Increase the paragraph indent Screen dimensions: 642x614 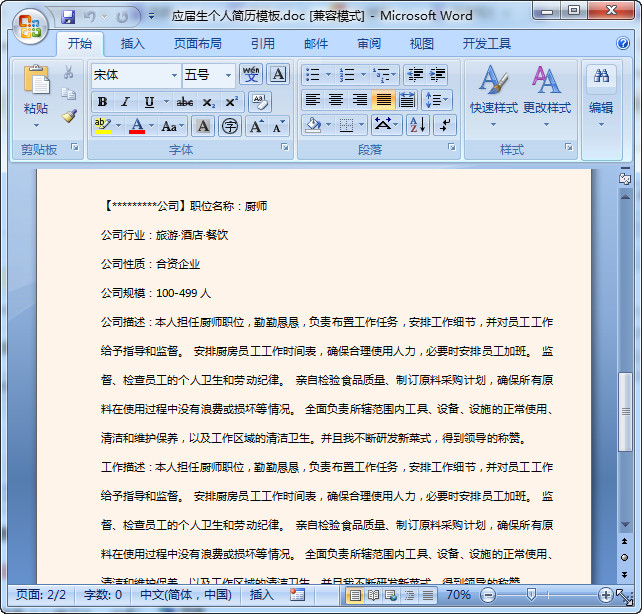tap(437, 75)
